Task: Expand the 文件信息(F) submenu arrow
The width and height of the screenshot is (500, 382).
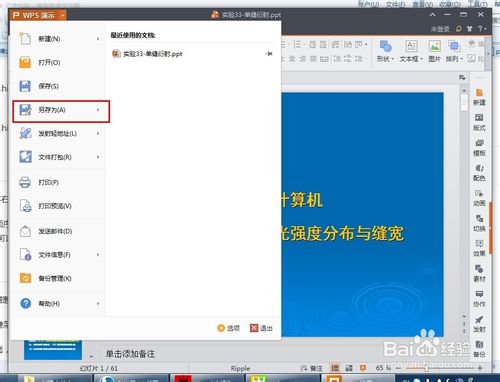Action: (x=98, y=255)
